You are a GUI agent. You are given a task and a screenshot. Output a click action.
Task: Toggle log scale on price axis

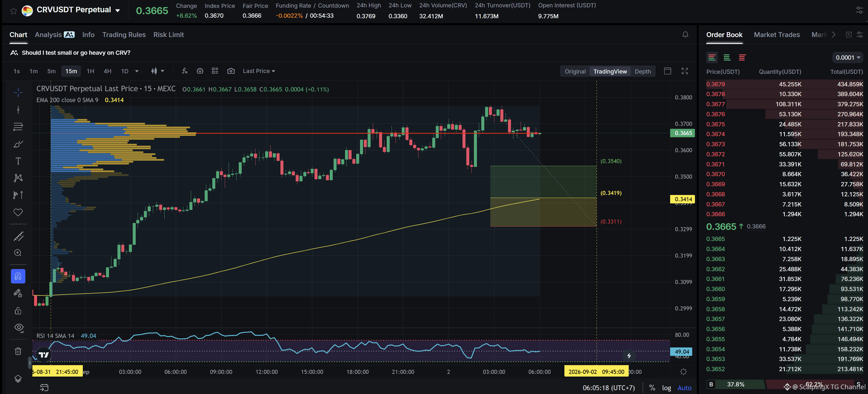[x=666, y=388]
